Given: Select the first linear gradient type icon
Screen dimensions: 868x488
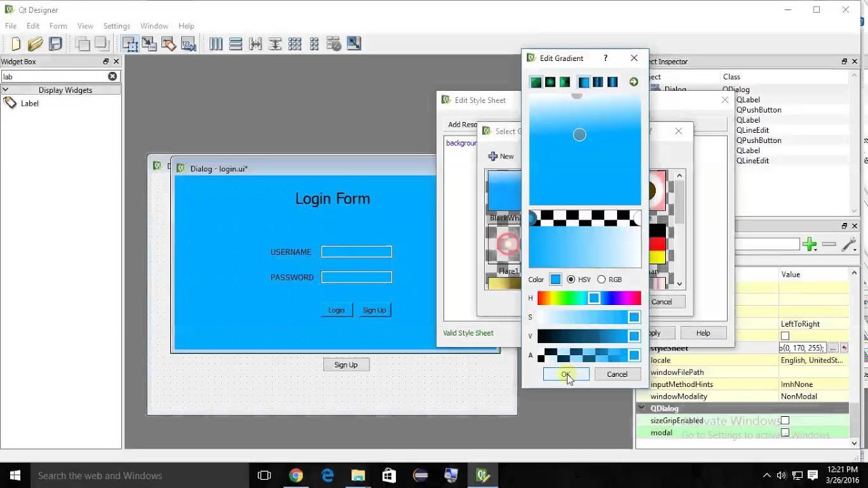Looking at the screenshot, I should click(x=536, y=82).
